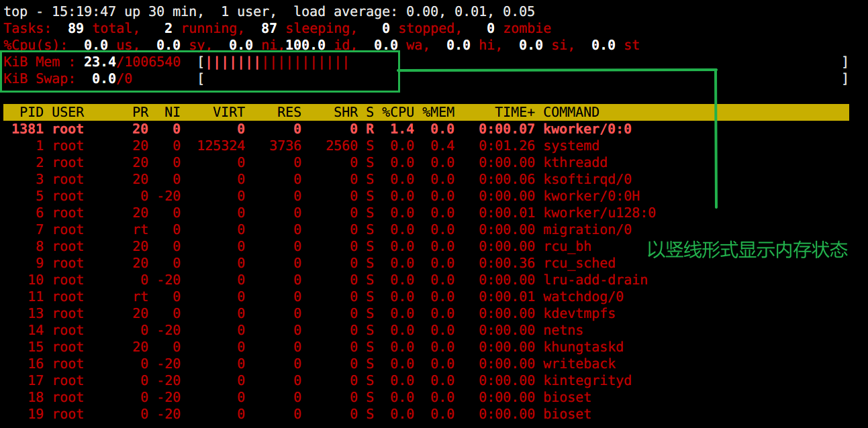The width and height of the screenshot is (868, 428).
Task: Click the PR column header
Action: pyautogui.click(x=140, y=112)
